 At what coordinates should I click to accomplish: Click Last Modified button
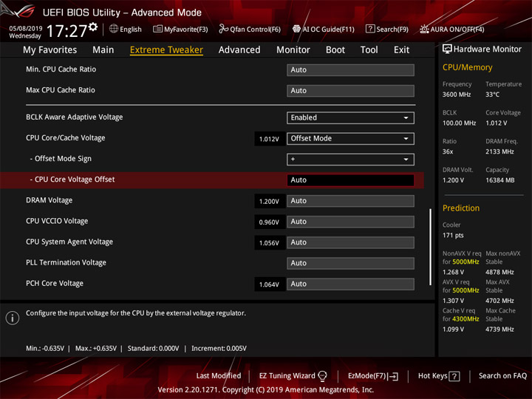click(x=219, y=376)
